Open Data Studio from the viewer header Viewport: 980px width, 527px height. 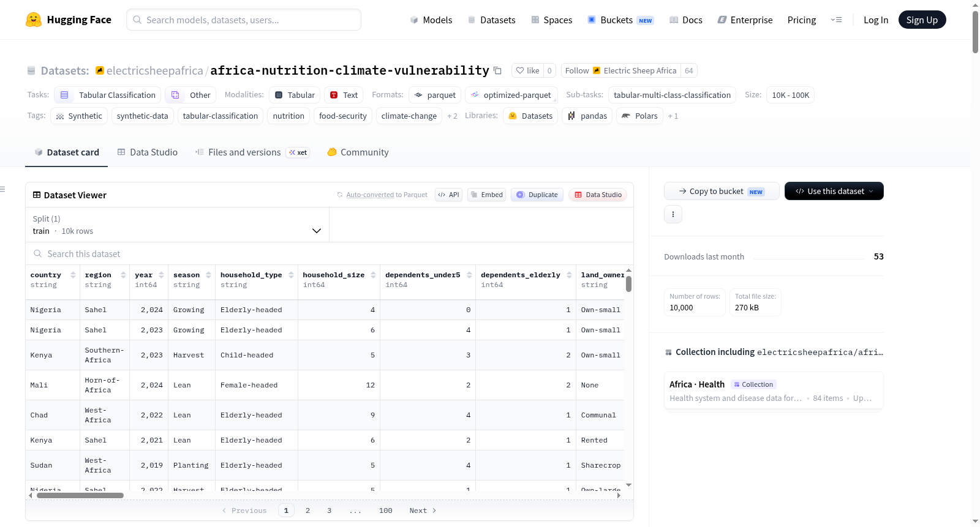click(598, 195)
